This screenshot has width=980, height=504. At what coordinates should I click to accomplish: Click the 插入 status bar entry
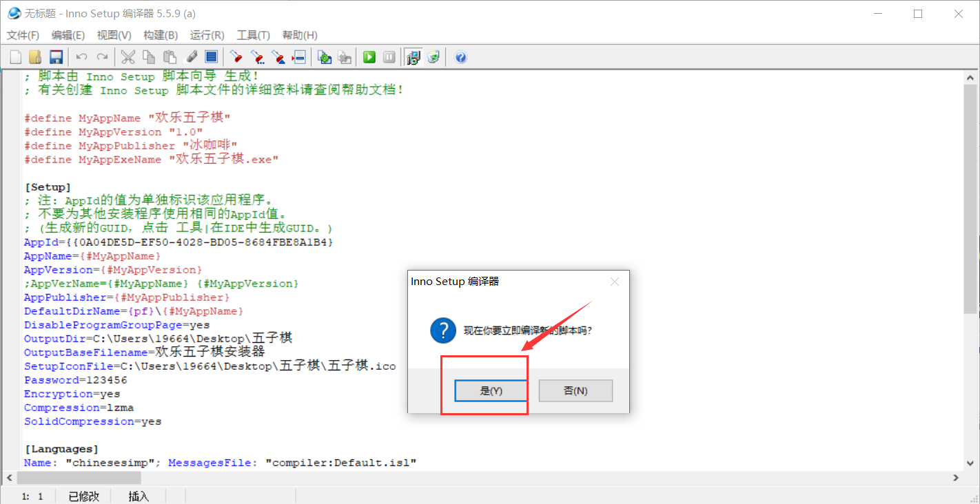tap(139, 496)
